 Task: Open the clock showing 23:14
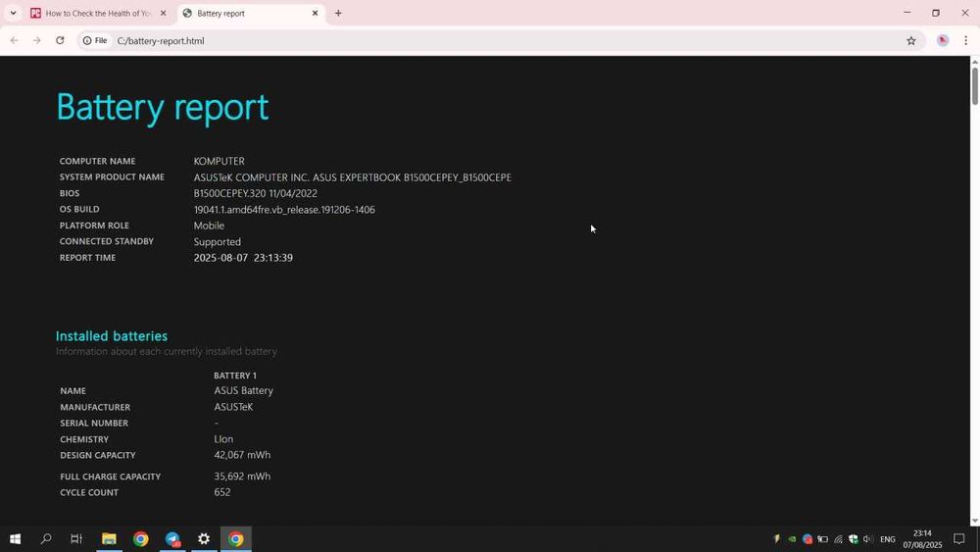click(922, 539)
